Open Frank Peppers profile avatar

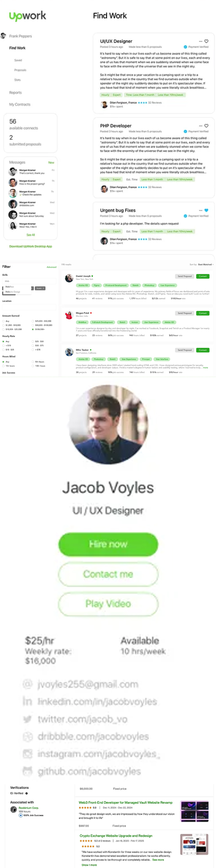point(3,36)
